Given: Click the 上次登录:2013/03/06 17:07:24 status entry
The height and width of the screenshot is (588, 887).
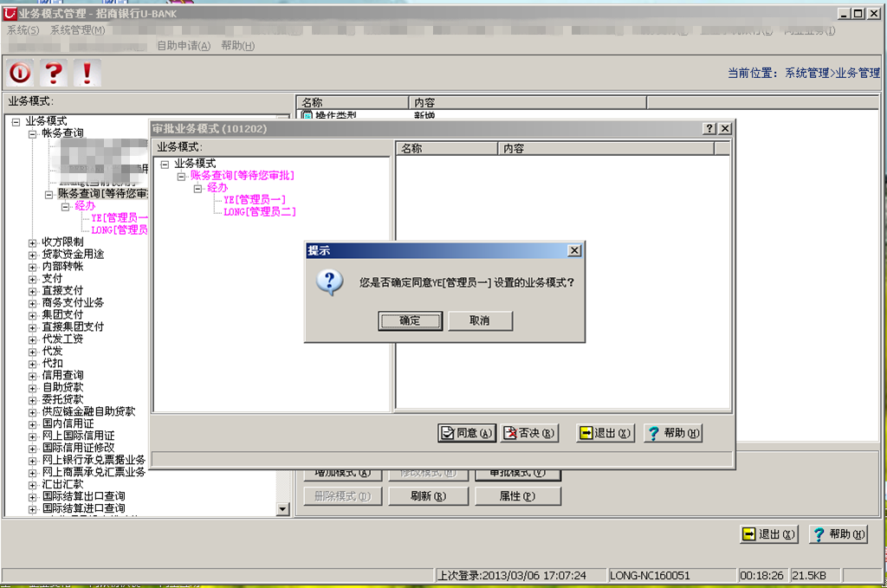Looking at the screenshot, I should [520, 576].
